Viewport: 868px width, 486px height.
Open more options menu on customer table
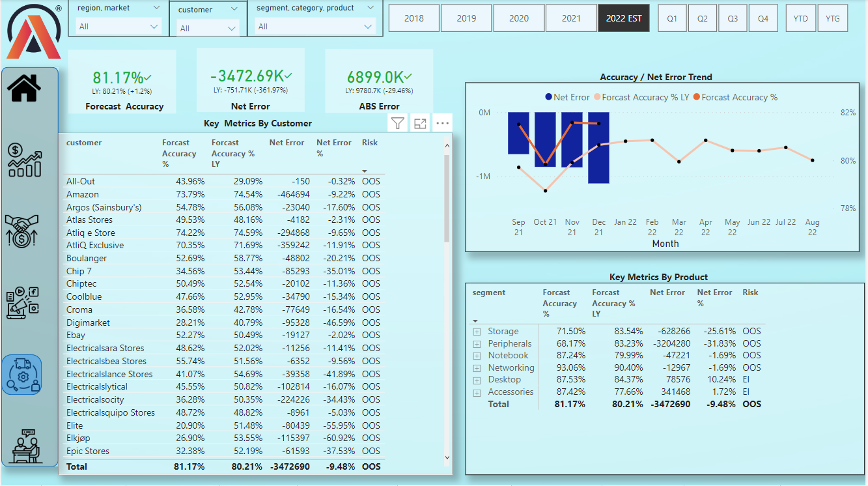(x=443, y=122)
